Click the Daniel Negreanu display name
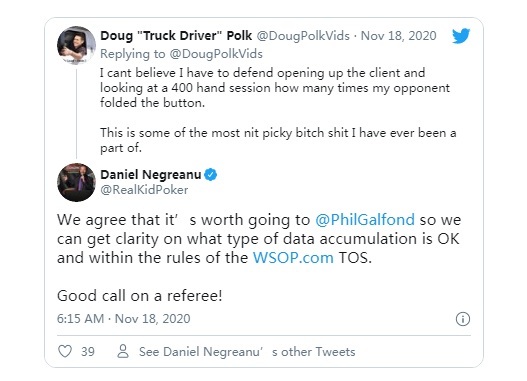The height and width of the screenshot is (381, 527). 151,175
